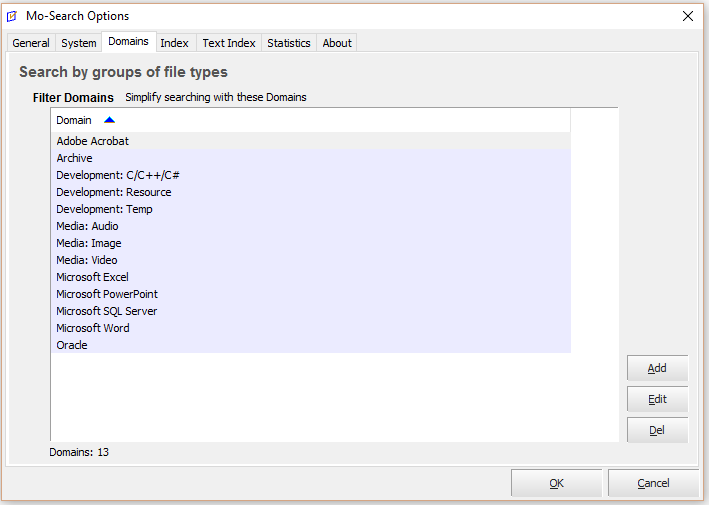The width and height of the screenshot is (709, 505).
Task: Select the Archive domain row
Action: pyautogui.click(x=311, y=158)
